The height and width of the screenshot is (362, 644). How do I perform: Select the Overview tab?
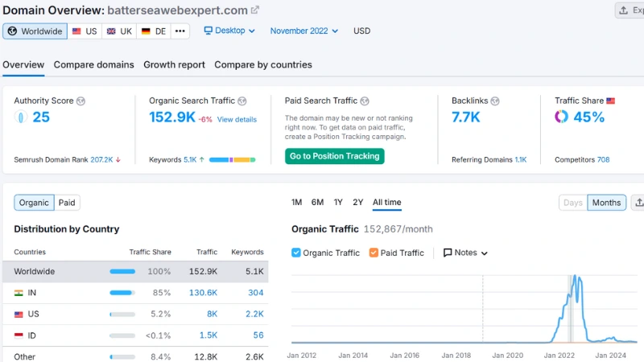coord(23,65)
